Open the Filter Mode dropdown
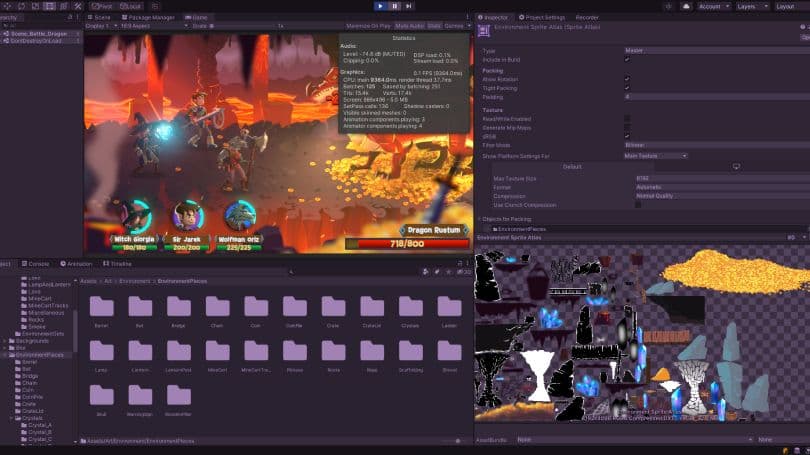 click(x=717, y=146)
